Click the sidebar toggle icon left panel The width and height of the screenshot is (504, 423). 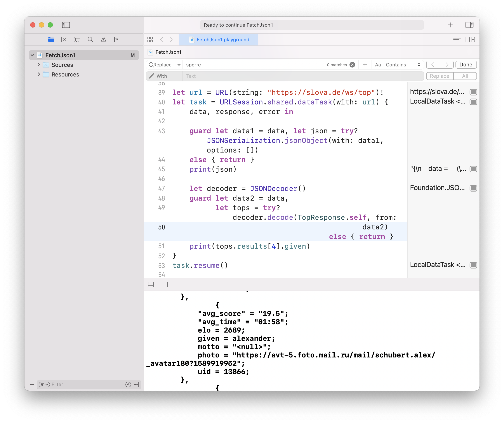tap(67, 24)
